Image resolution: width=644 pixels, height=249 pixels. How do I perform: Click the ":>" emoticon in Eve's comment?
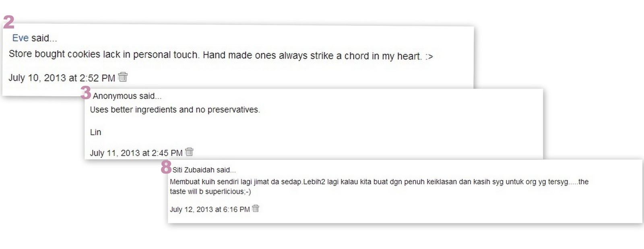click(429, 57)
